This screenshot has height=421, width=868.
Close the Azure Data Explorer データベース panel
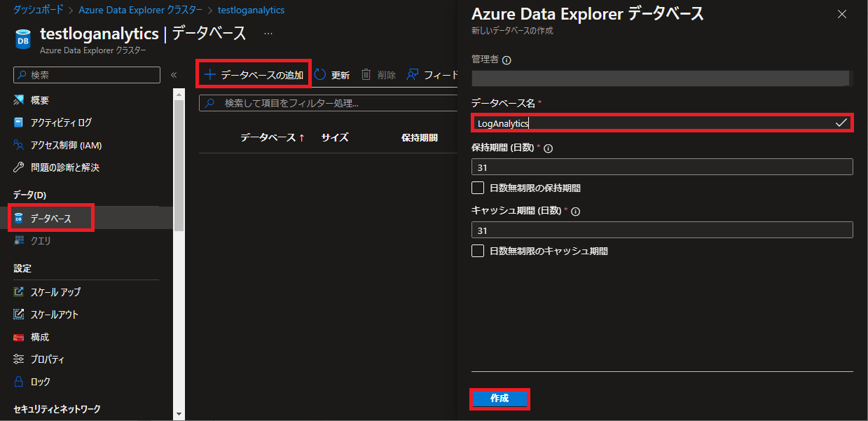[842, 14]
